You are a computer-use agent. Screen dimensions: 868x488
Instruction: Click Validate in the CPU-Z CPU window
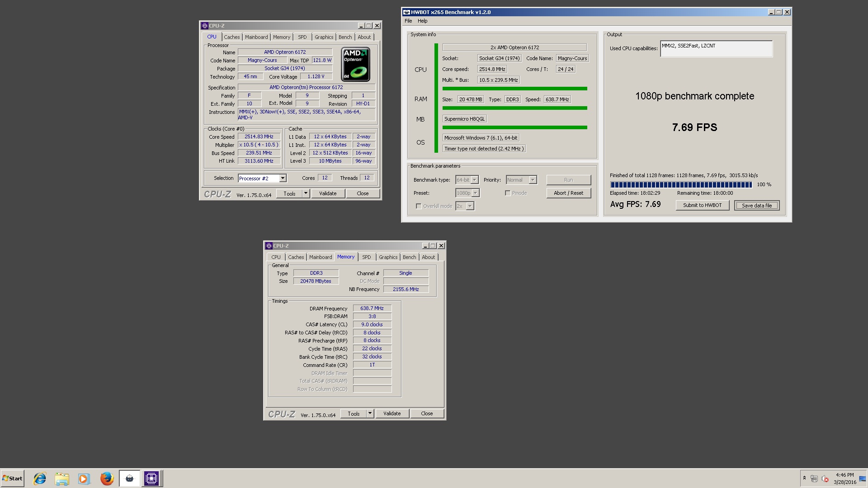tap(328, 193)
